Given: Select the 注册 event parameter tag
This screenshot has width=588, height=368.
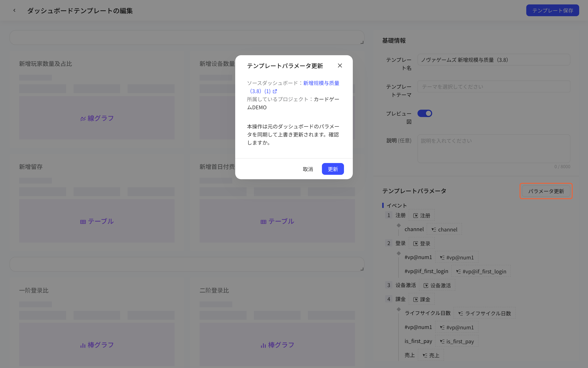Looking at the screenshot, I should [422, 215].
